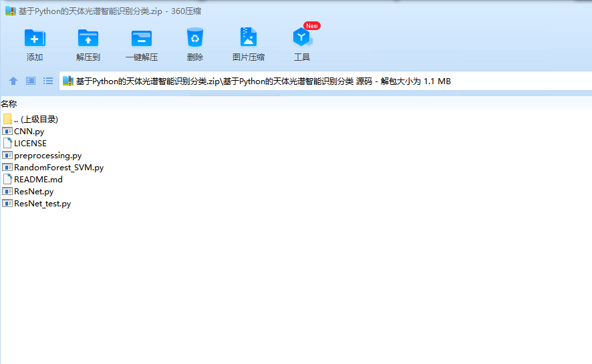Click the 删除 (Delete) trash icon
The width and height of the screenshot is (592, 364).
tap(195, 37)
